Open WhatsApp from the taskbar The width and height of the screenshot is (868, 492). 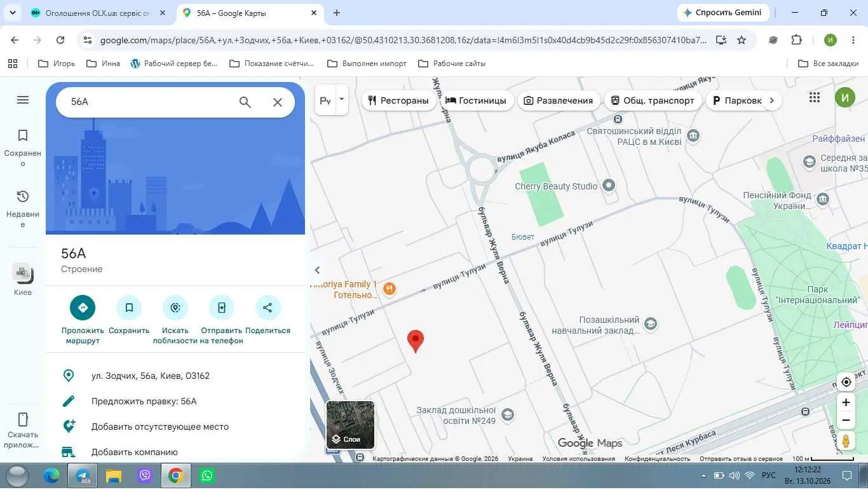coord(207,475)
